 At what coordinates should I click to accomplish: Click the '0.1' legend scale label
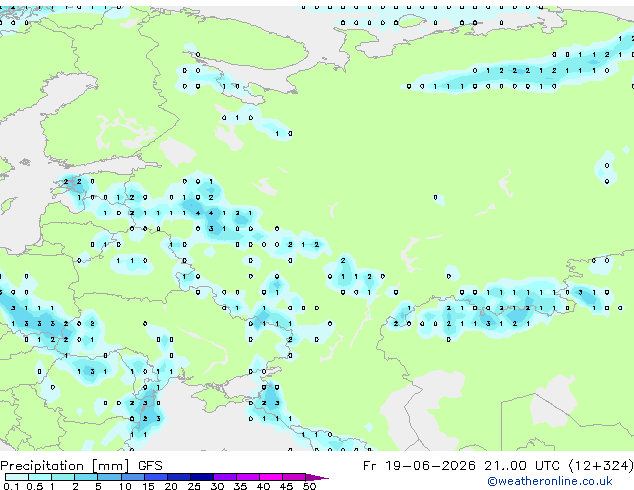pyautogui.click(x=12, y=486)
